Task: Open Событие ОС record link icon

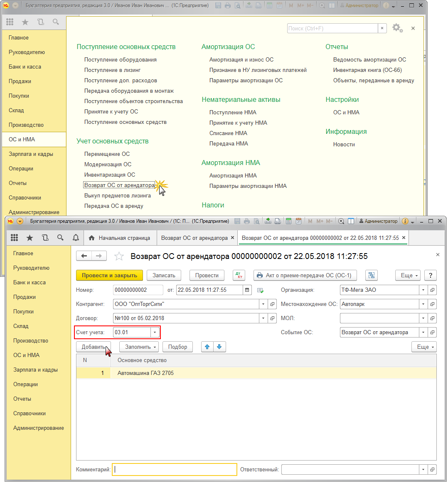Action: pos(432,333)
